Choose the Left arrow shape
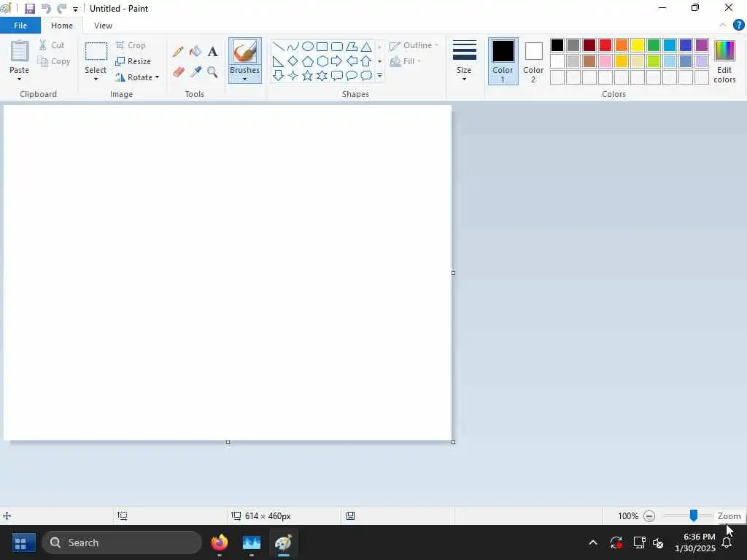 [352, 61]
